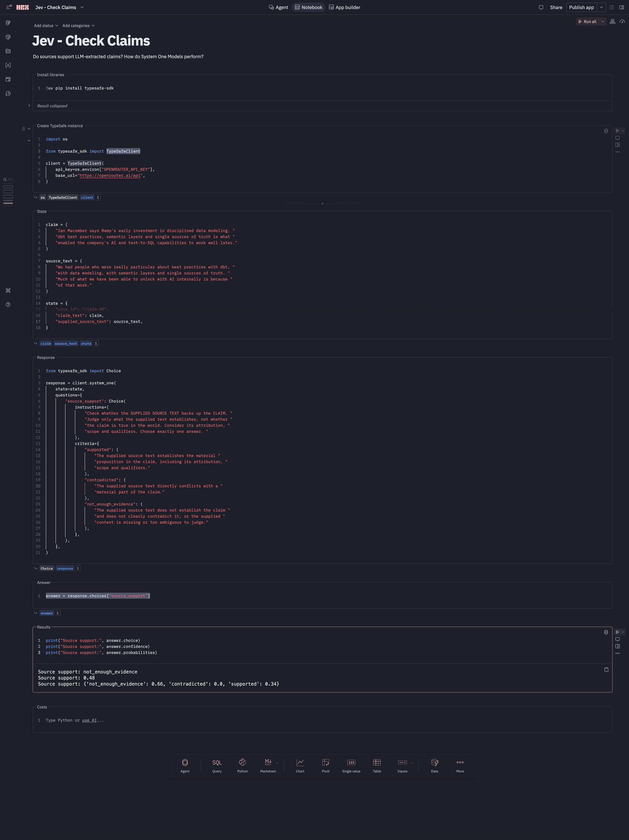The width and height of the screenshot is (629, 840).
Task: Click the Hex logo
Action: click(23, 7)
